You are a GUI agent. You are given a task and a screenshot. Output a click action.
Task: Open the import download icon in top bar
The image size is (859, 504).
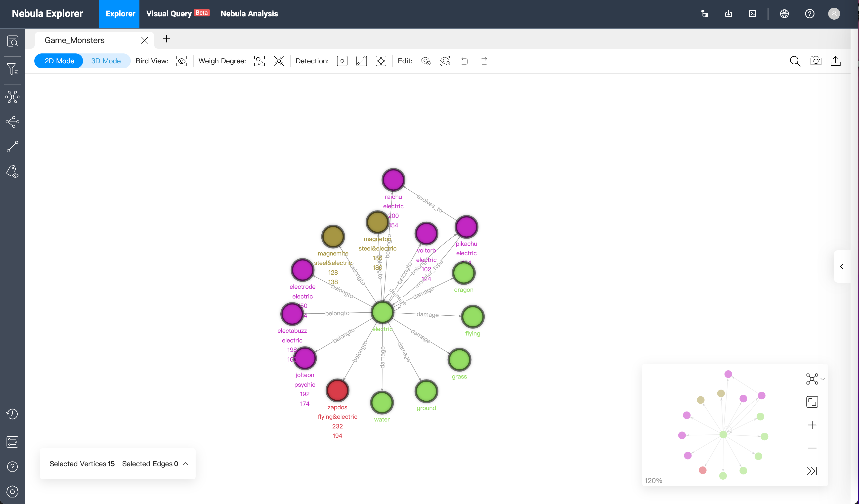(x=729, y=14)
